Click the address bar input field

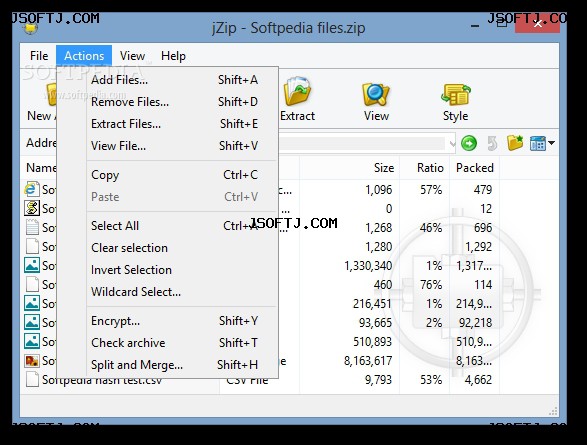[362, 143]
